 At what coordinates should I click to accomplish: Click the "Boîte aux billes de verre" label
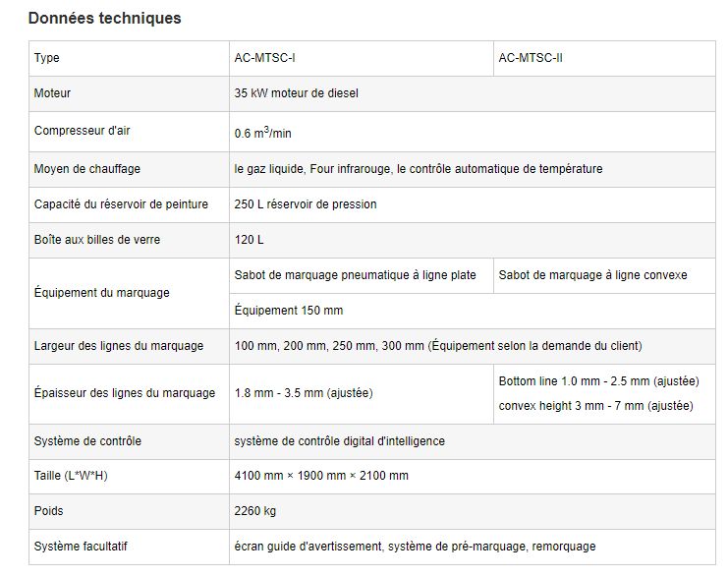(x=97, y=240)
